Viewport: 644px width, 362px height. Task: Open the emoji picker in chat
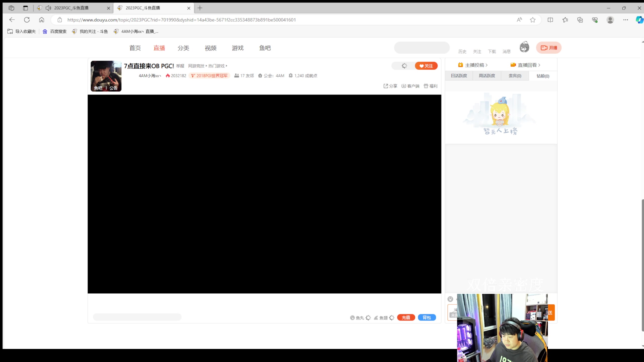click(450, 299)
